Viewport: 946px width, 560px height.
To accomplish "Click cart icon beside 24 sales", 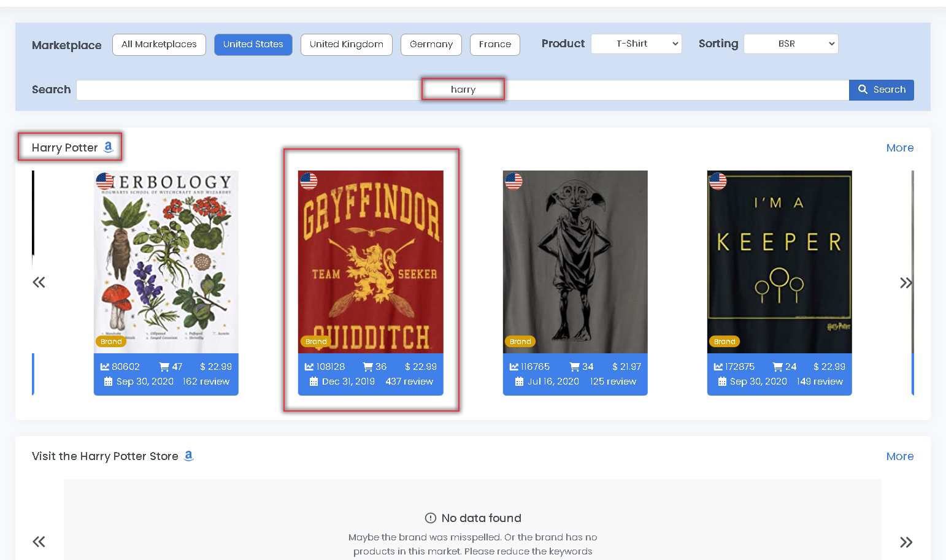I will [778, 367].
